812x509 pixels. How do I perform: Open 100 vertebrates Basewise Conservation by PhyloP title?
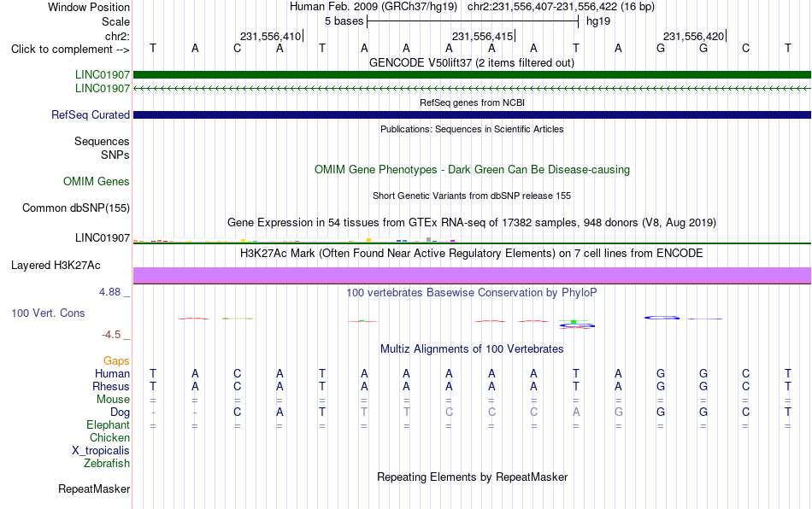[471, 293]
